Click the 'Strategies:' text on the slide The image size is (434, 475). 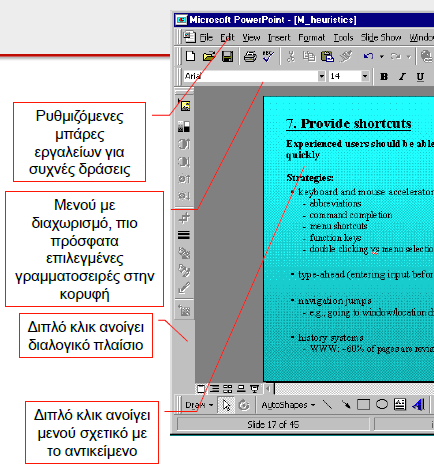tap(310, 178)
